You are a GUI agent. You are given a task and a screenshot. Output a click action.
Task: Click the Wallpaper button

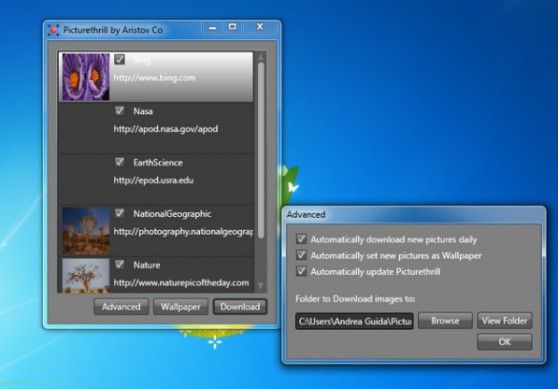click(x=180, y=307)
